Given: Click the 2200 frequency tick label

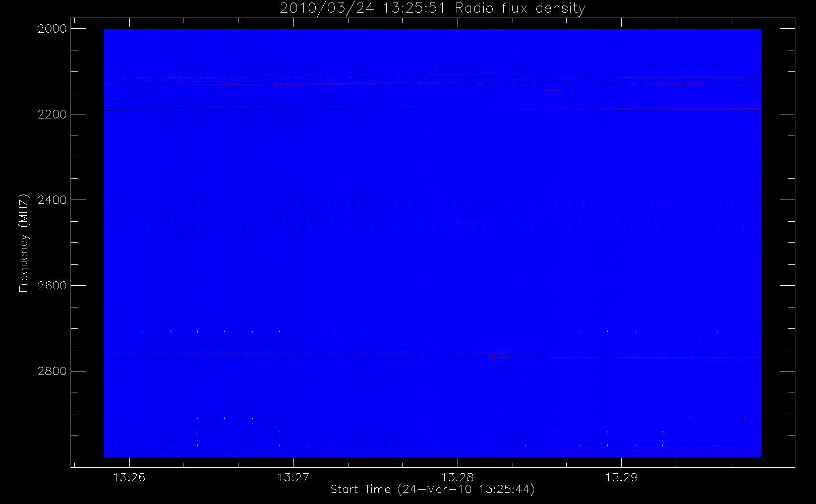Looking at the screenshot, I should tap(52, 114).
